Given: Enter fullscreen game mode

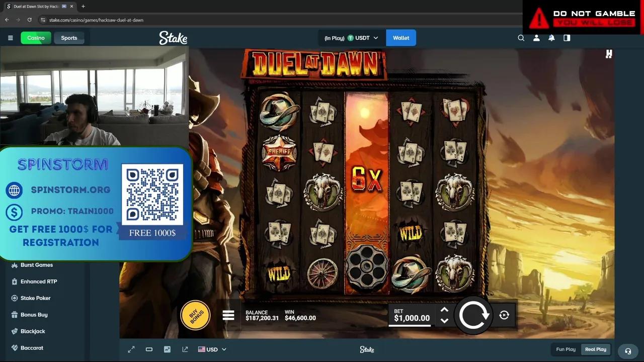Looking at the screenshot, I should click(131, 349).
